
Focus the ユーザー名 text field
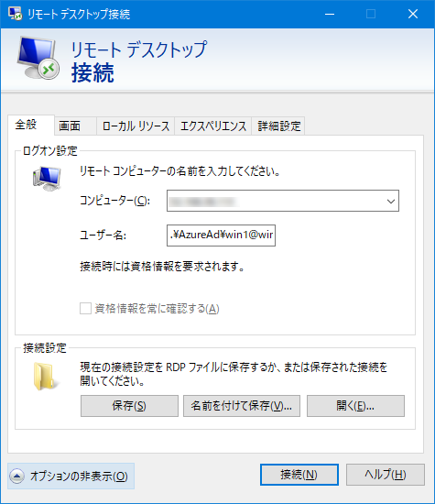coord(221,236)
